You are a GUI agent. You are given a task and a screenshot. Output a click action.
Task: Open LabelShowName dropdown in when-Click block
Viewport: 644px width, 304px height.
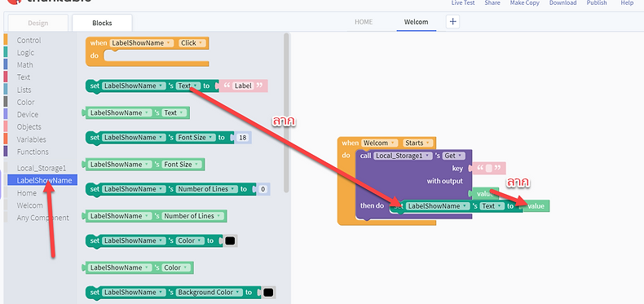pyautogui.click(x=142, y=43)
